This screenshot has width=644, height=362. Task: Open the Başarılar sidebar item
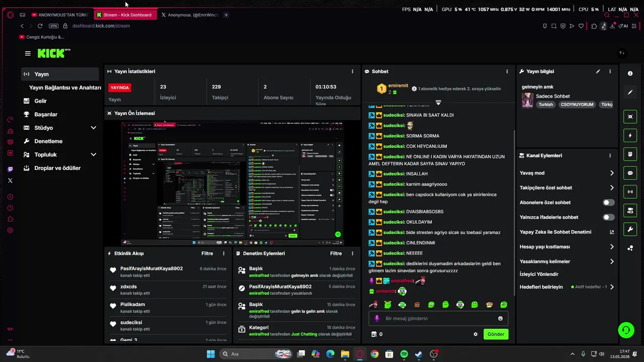(x=60, y=115)
